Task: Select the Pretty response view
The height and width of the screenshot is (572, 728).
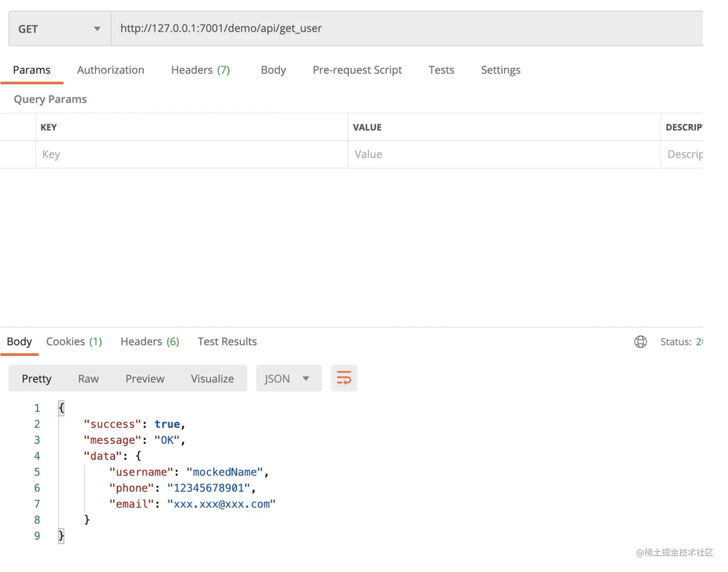Action: [37, 379]
